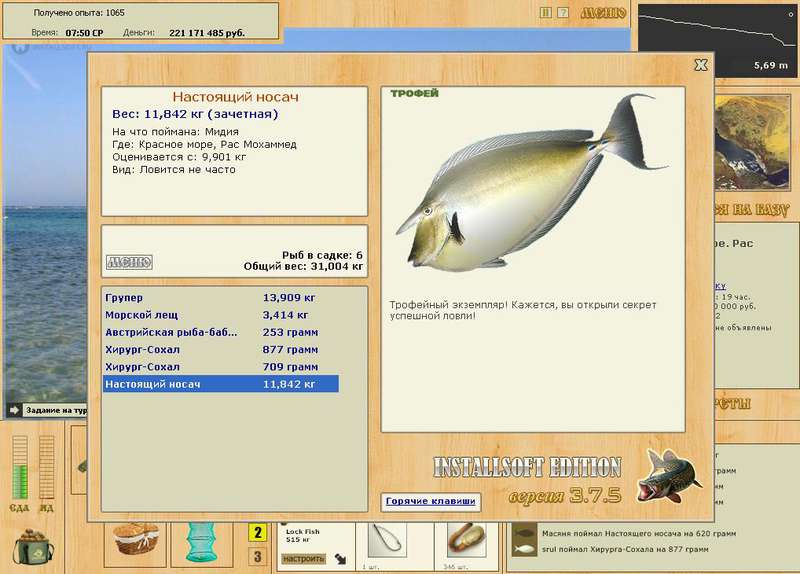Open the backpack inventory icon
The width and height of the screenshot is (800, 574).
click(34, 546)
